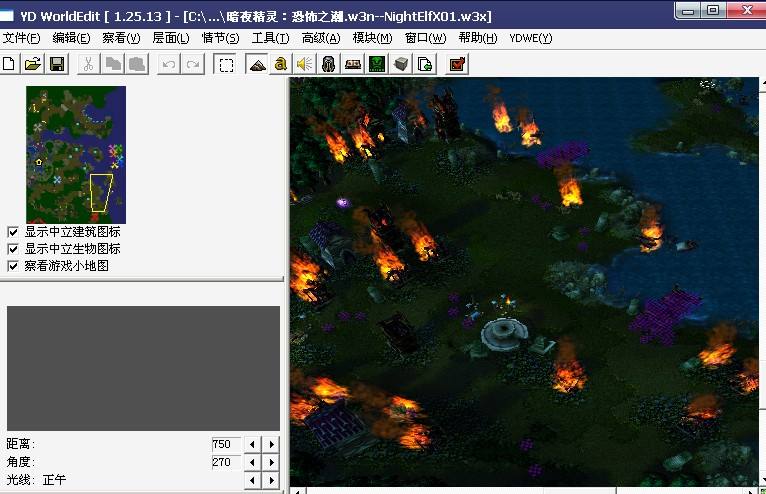The height and width of the screenshot is (494, 766).
Task: Increase 距离 with the right arrow button
Action: coord(272,444)
